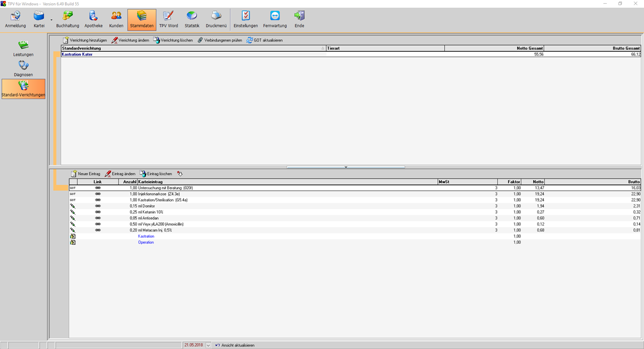
Task: Open Einstellungen settings
Action: [245, 20]
